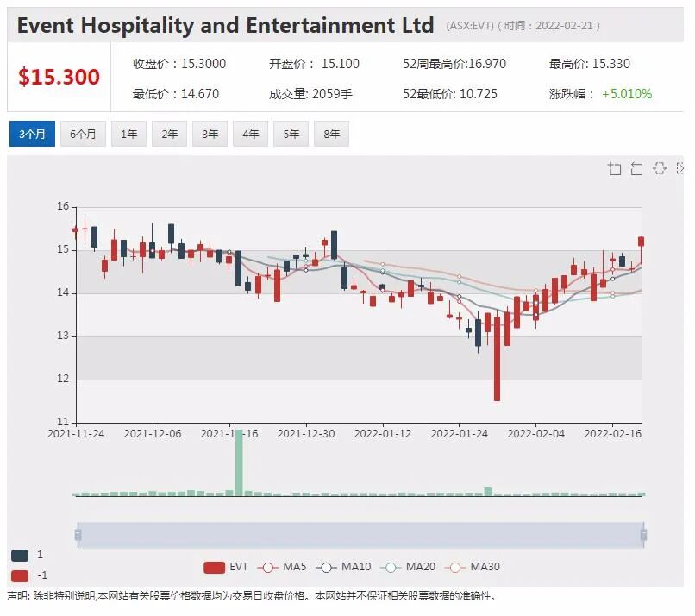Click the last red candlestick near 2022-02-21
Screen dimensions: 695x616
tap(641, 242)
